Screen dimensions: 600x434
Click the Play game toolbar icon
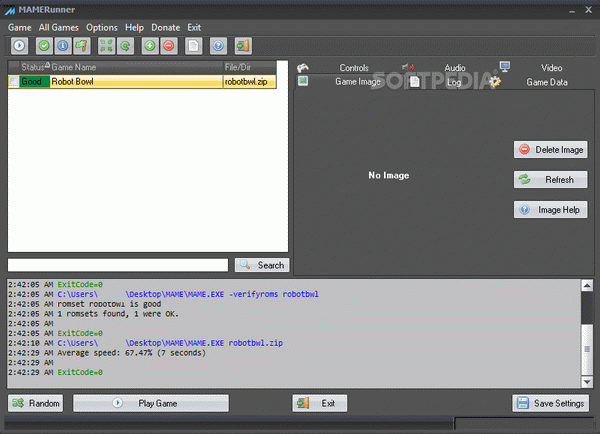(19, 46)
